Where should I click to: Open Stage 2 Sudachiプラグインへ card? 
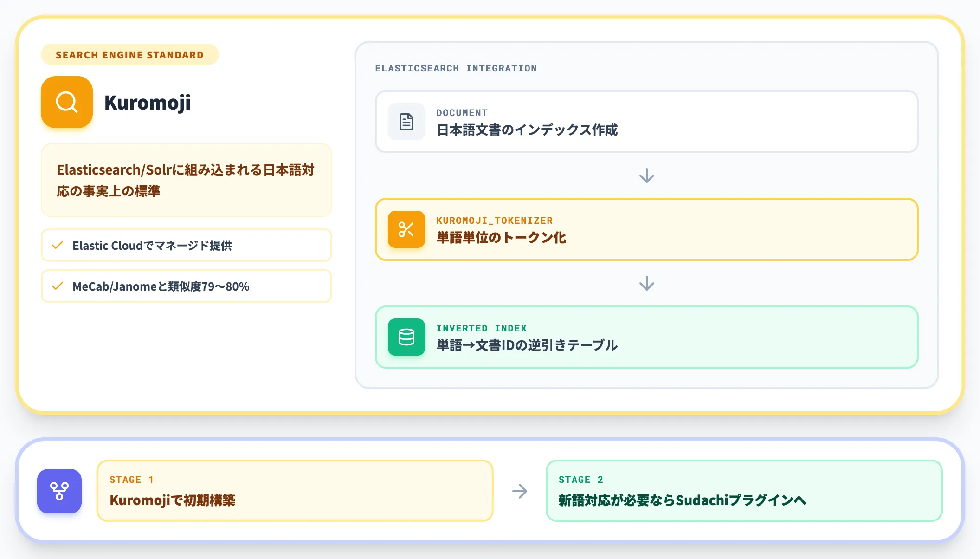click(744, 491)
